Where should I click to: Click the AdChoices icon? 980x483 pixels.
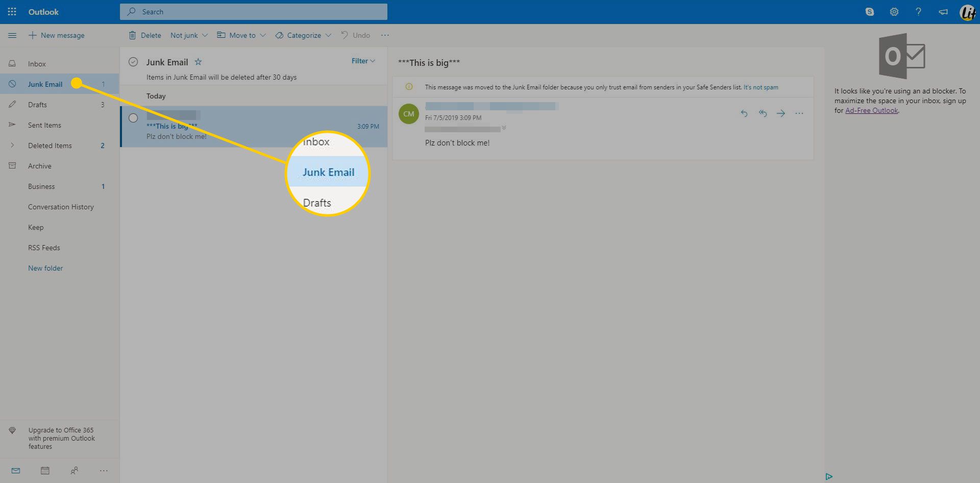tap(829, 476)
